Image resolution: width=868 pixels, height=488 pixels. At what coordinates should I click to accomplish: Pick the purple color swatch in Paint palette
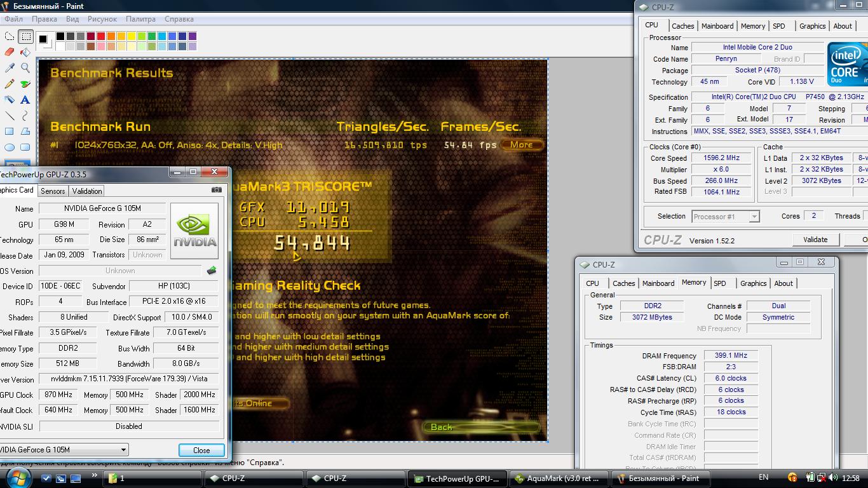[193, 36]
